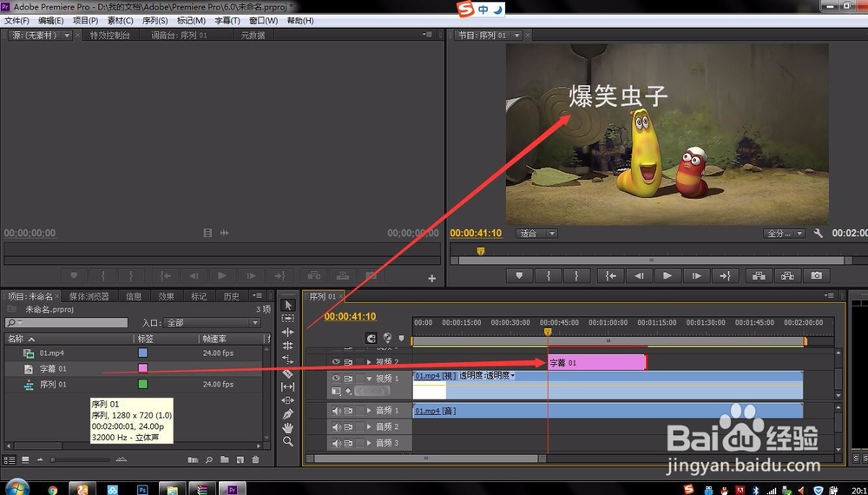Toggle 视频 1 track eye visibility
This screenshot has width=868, height=495.
[x=336, y=378]
